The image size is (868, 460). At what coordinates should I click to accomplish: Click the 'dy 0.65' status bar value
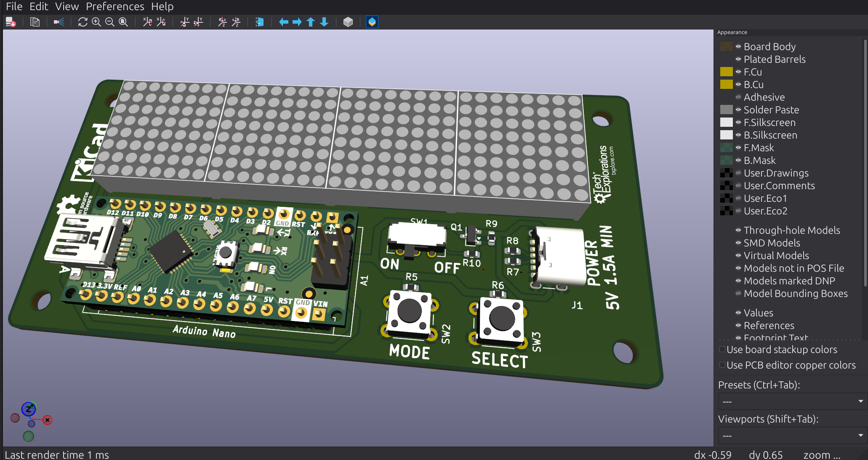(x=766, y=455)
